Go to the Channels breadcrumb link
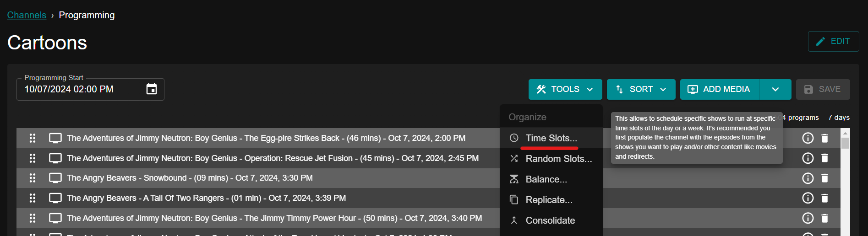The image size is (868, 236). click(x=27, y=15)
